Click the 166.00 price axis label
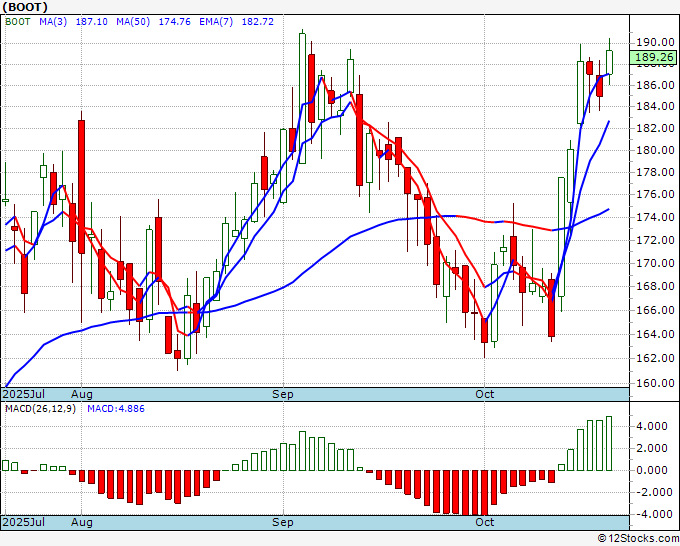 tap(655, 311)
